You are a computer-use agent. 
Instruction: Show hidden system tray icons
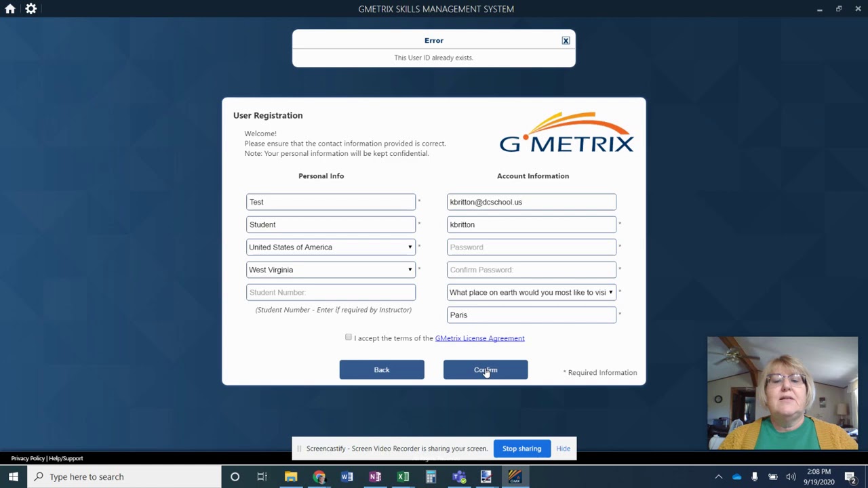(719, 476)
